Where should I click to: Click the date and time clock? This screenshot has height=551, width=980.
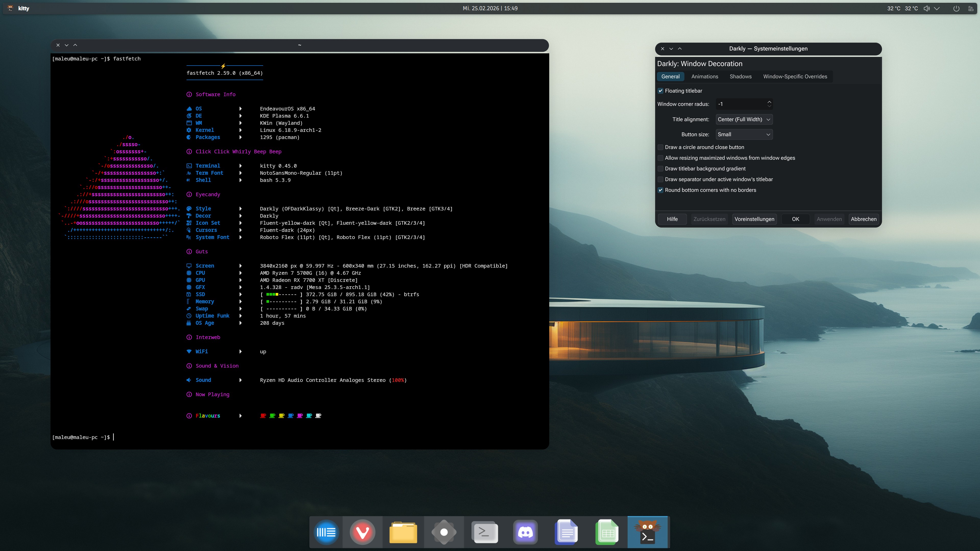(x=490, y=8)
